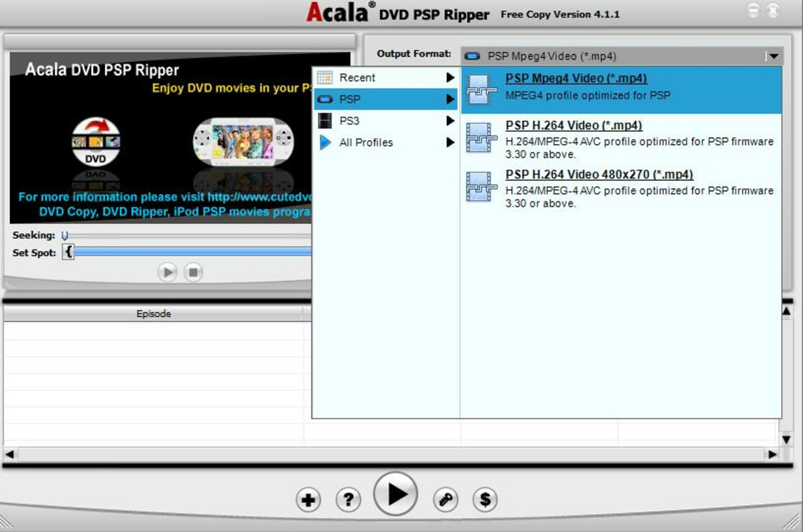Expand arrow next to Recent

[450, 78]
